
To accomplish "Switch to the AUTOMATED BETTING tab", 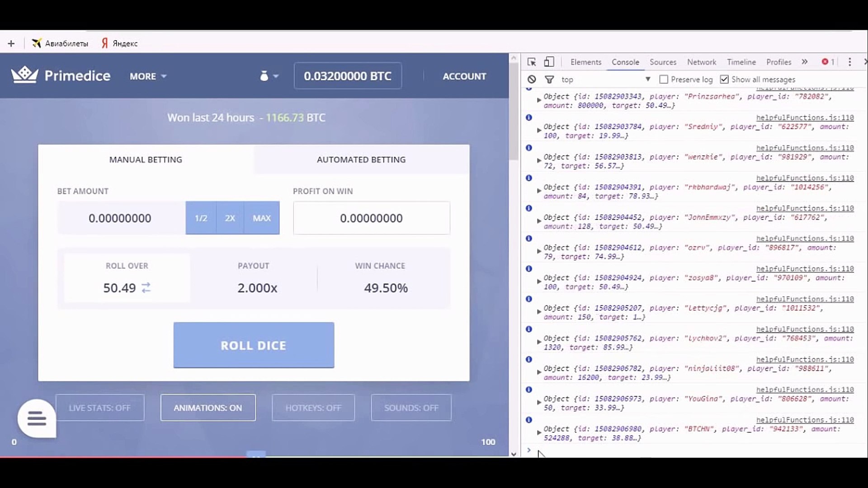I will tap(361, 160).
